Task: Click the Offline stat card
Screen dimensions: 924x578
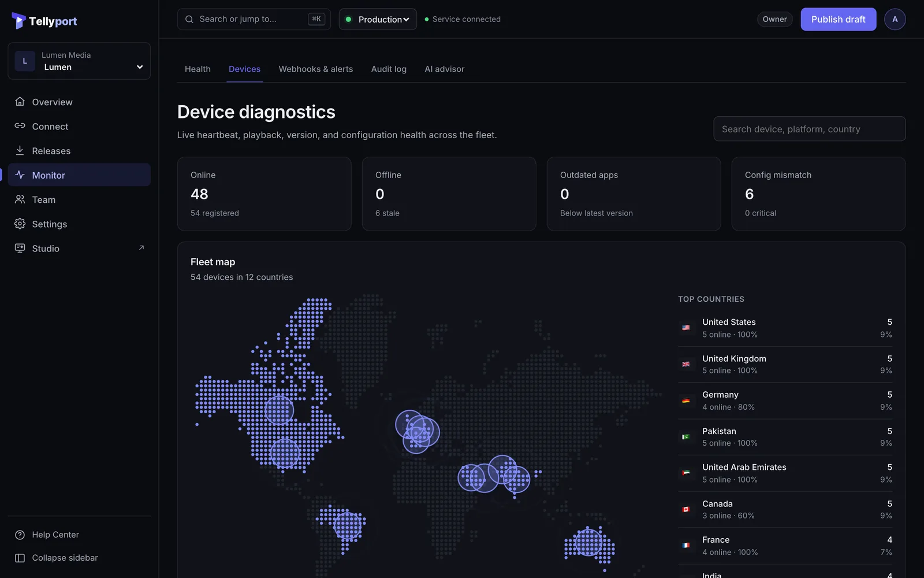Action: point(449,194)
